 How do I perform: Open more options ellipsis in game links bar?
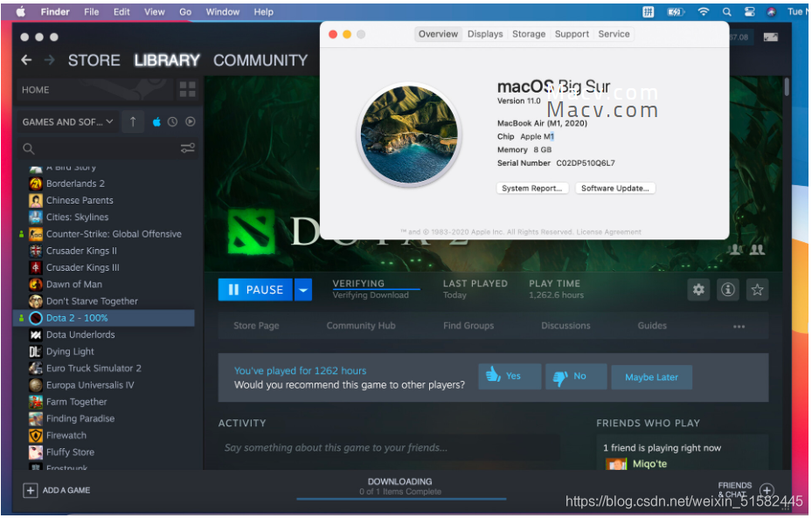pyautogui.click(x=739, y=327)
